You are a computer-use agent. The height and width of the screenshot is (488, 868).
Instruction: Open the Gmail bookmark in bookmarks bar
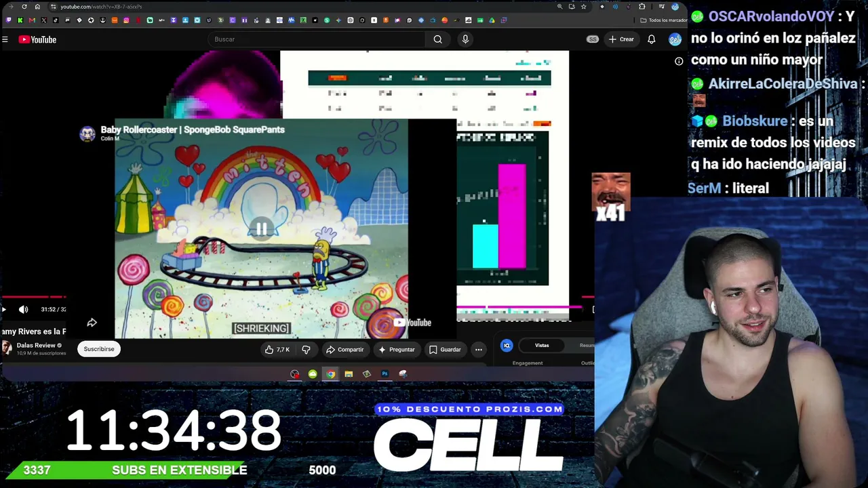tap(32, 20)
